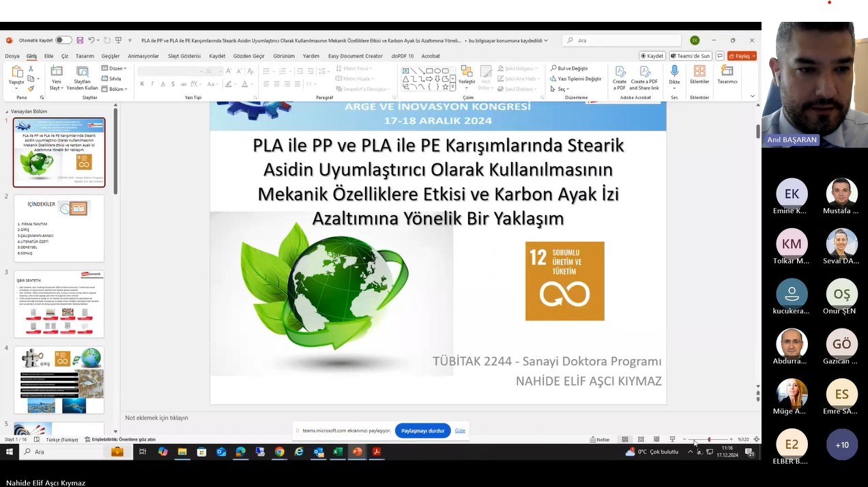This screenshot has width=868, height=487.
Task: Click the Paylaşmayı durdur button
Action: [422, 431]
